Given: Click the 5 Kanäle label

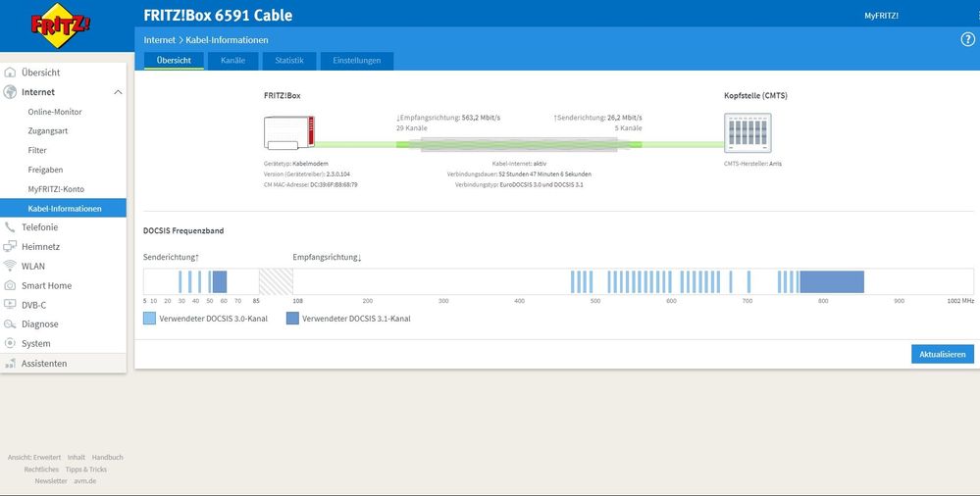Looking at the screenshot, I should (x=628, y=128).
